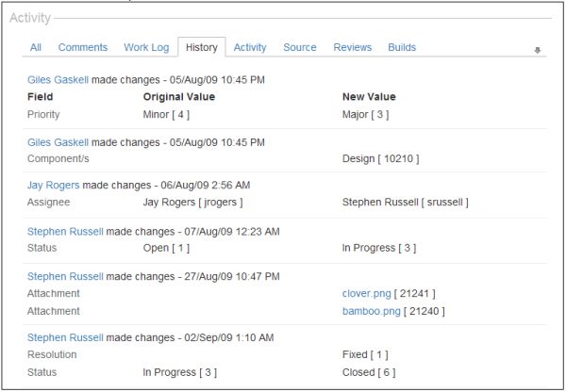Click the Activity section heading
The height and width of the screenshot is (392, 566).
click(30, 18)
